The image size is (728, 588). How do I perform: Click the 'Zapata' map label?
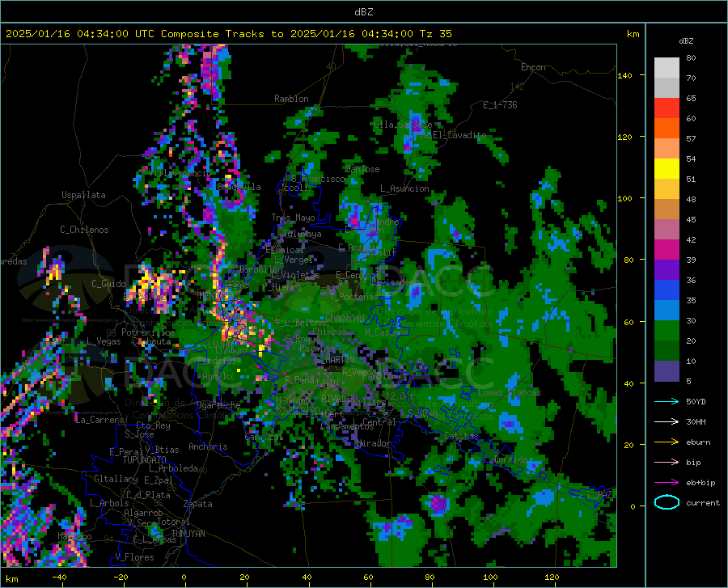pos(198,504)
